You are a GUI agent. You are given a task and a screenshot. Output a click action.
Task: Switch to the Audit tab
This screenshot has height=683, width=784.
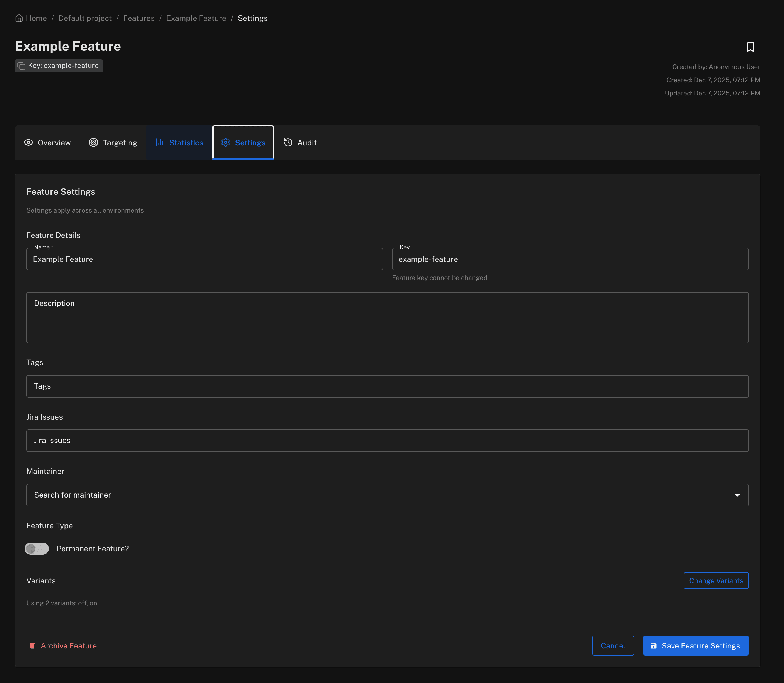(300, 142)
